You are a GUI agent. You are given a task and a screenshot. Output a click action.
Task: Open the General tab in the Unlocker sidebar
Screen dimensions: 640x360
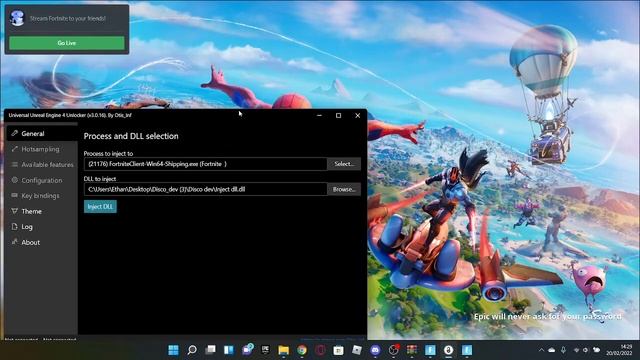point(42,133)
